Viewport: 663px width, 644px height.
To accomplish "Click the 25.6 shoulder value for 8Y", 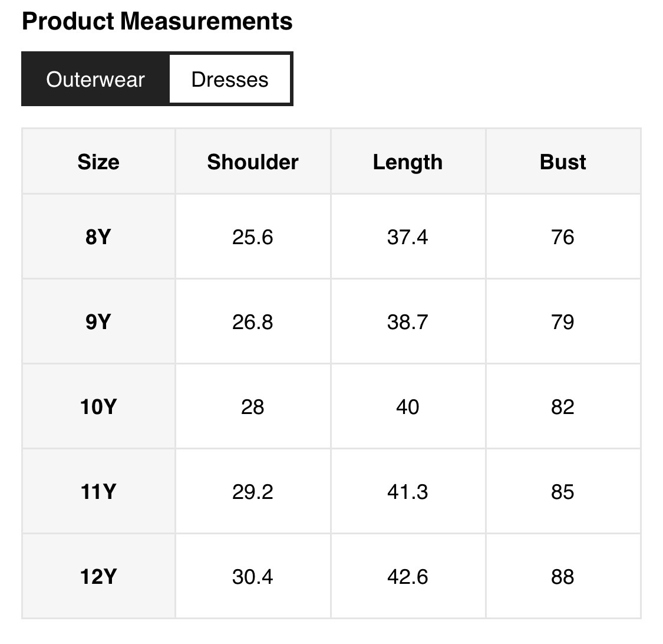I will 253,237.
